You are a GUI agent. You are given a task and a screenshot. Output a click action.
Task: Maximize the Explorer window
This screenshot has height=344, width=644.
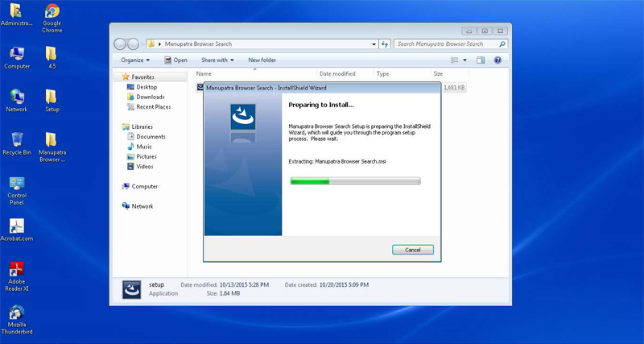[x=485, y=31]
